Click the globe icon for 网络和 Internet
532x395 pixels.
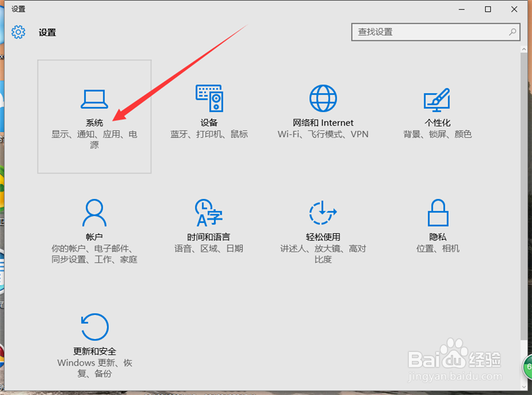point(322,98)
